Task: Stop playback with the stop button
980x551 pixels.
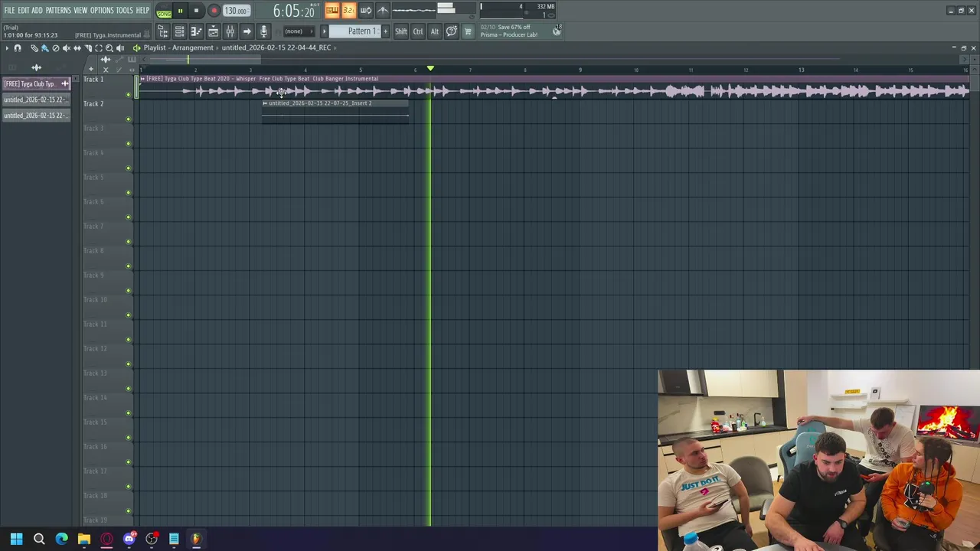Action: click(196, 11)
